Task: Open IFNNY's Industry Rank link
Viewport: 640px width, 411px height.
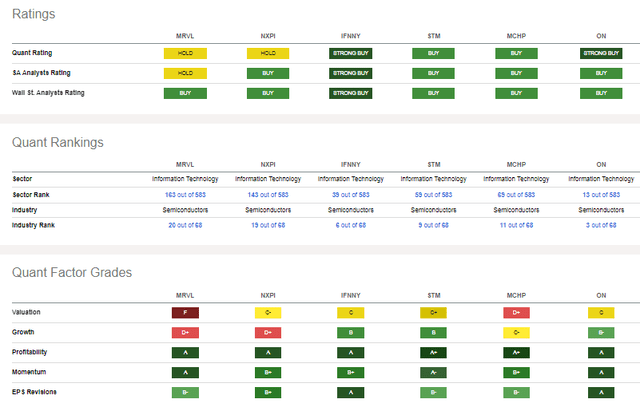Action: (x=351, y=225)
